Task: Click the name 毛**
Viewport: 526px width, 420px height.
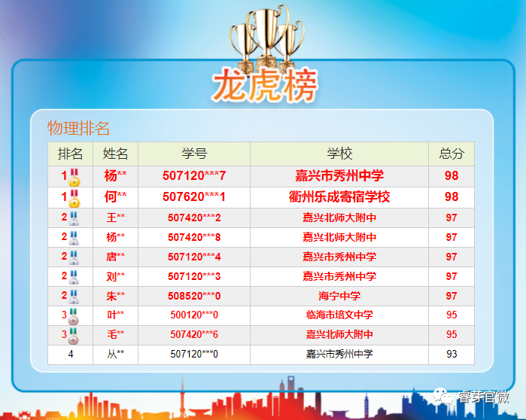Action: pos(115,334)
